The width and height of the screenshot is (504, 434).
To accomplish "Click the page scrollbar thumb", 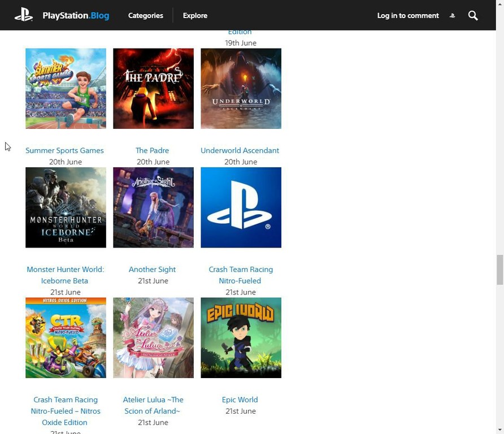I will click(499, 270).
